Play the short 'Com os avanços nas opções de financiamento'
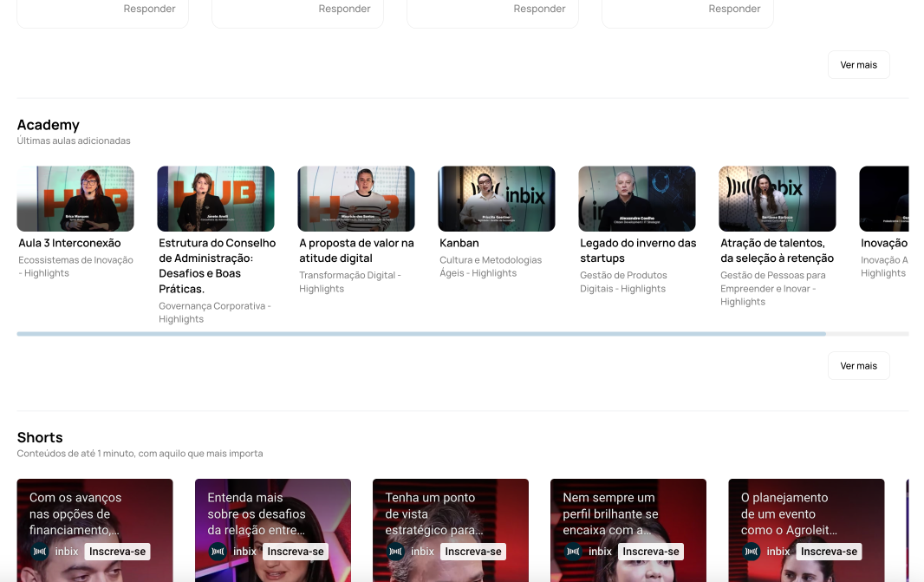Viewport: 924px width, 582px height. coord(94,530)
